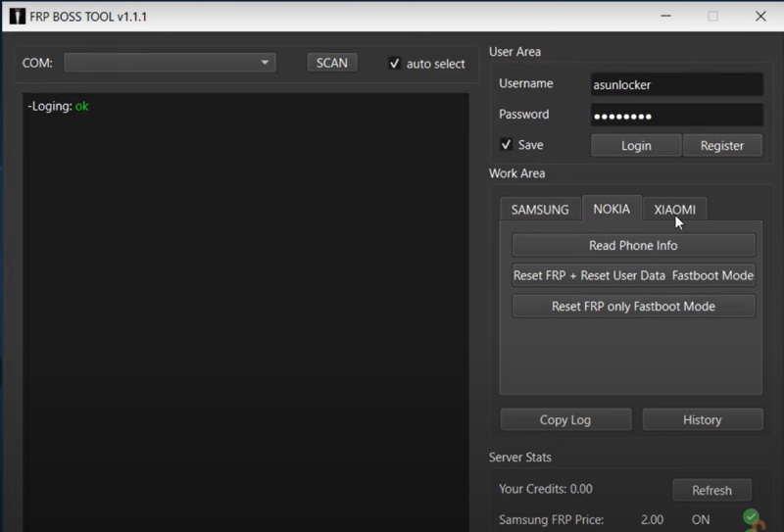Click the 'Your Credits: 0.00' text
The image size is (784, 532).
[x=546, y=489]
